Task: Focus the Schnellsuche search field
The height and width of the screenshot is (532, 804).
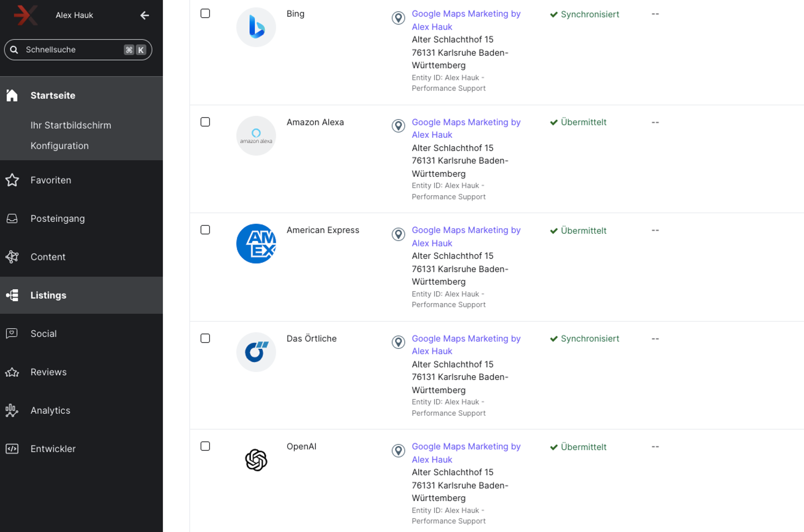Action: 78,50
